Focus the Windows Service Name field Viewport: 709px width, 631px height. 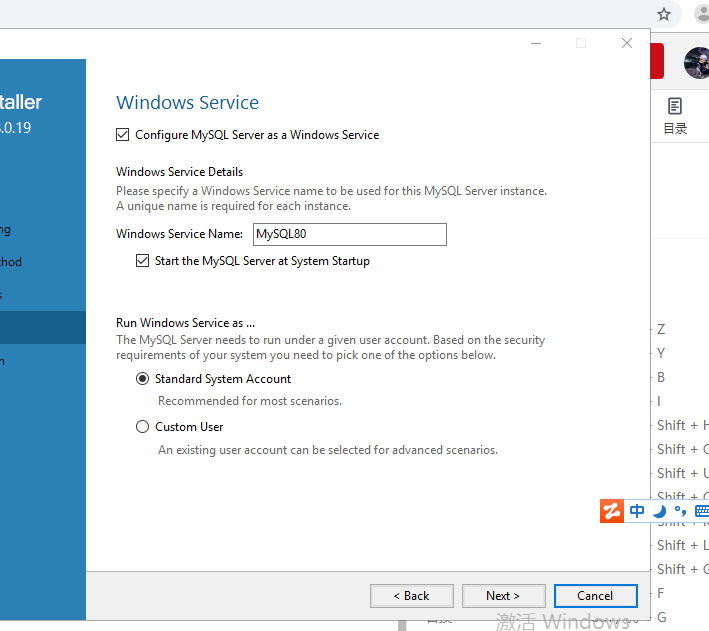[350, 234]
